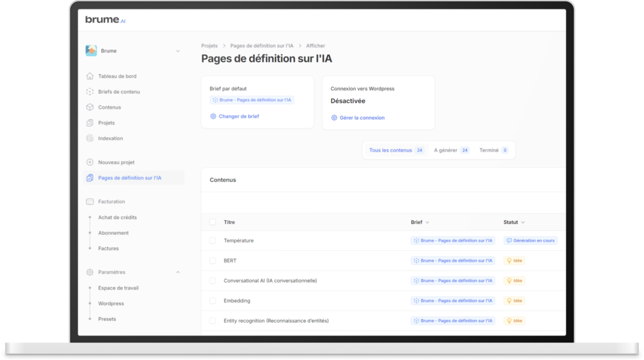Collapse the Paramètres section chevron
Screen dimensions: 644x360
click(178, 273)
